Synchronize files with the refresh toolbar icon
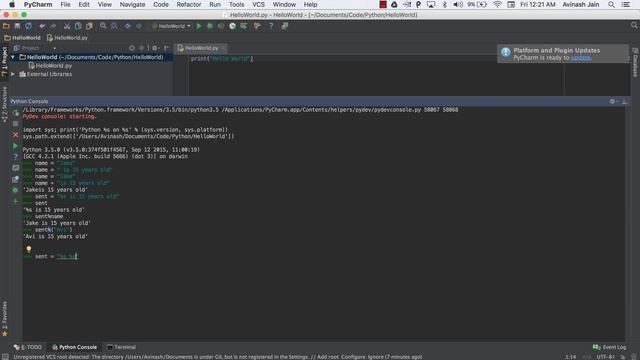The height and width of the screenshot is (360, 640). [28, 26]
